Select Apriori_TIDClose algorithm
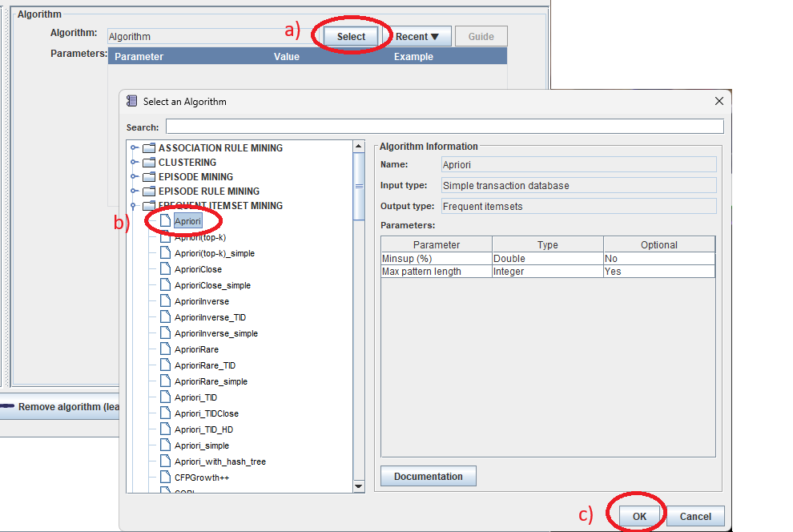 207,413
